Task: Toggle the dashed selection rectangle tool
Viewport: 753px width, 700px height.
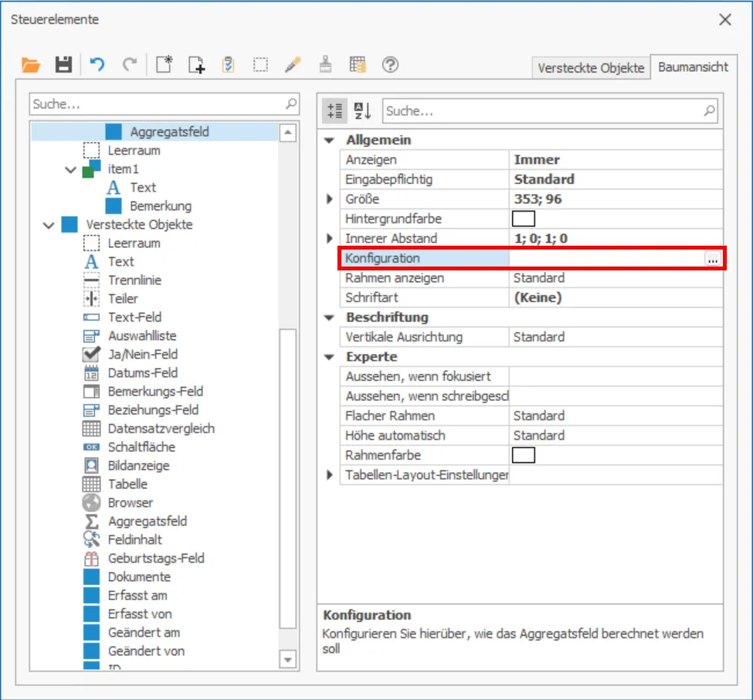Action: coord(261,64)
